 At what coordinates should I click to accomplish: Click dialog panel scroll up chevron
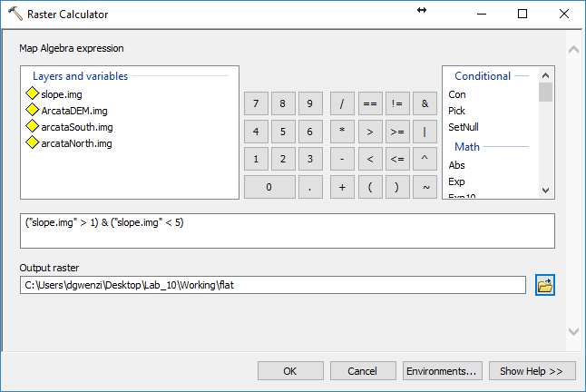pos(573,49)
